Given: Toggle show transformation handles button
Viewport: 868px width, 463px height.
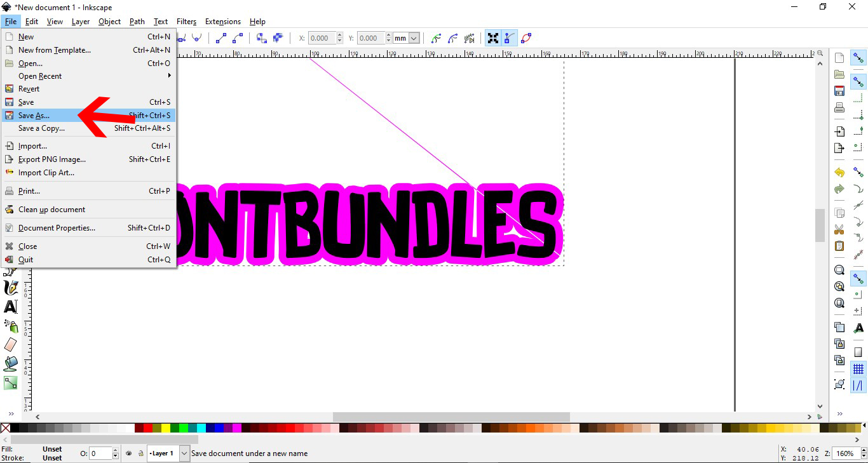Looking at the screenshot, I should click(493, 38).
